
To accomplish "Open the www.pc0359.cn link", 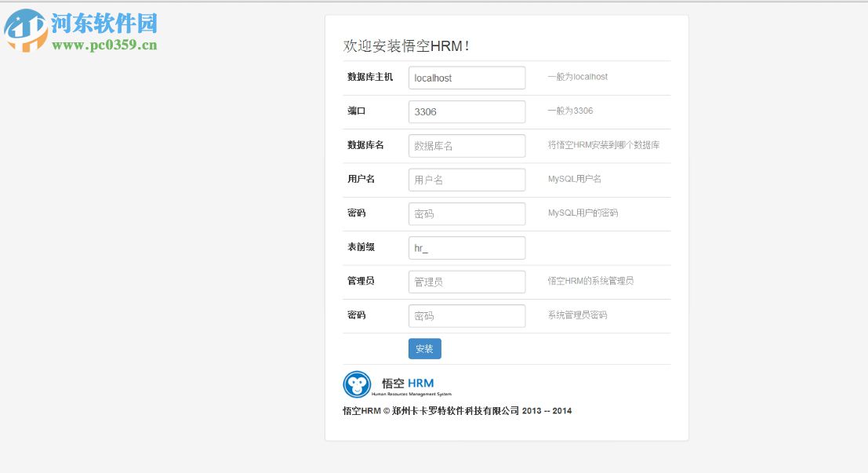I will tap(104, 44).
